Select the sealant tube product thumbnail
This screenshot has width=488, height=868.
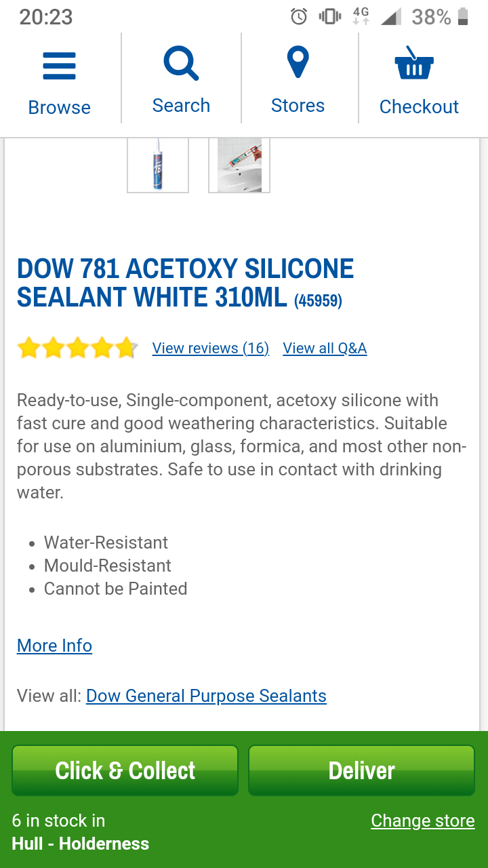[x=158, y=165]
